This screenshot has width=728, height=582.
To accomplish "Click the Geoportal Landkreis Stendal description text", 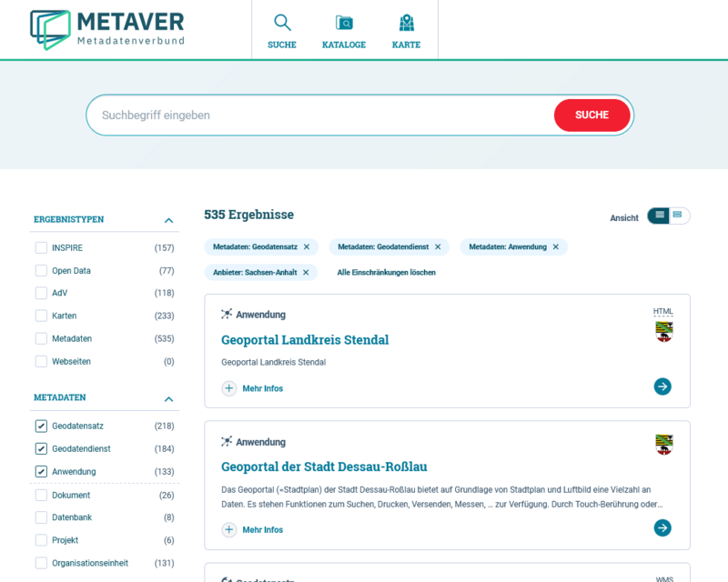I will tap(274, 362).
